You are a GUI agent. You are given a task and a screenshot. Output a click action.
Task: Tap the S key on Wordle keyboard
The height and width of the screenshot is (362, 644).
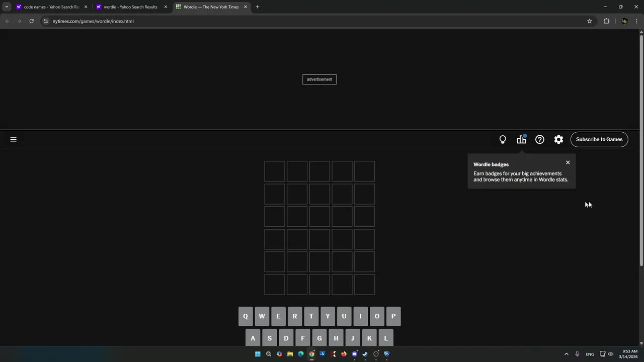point(270,338)
